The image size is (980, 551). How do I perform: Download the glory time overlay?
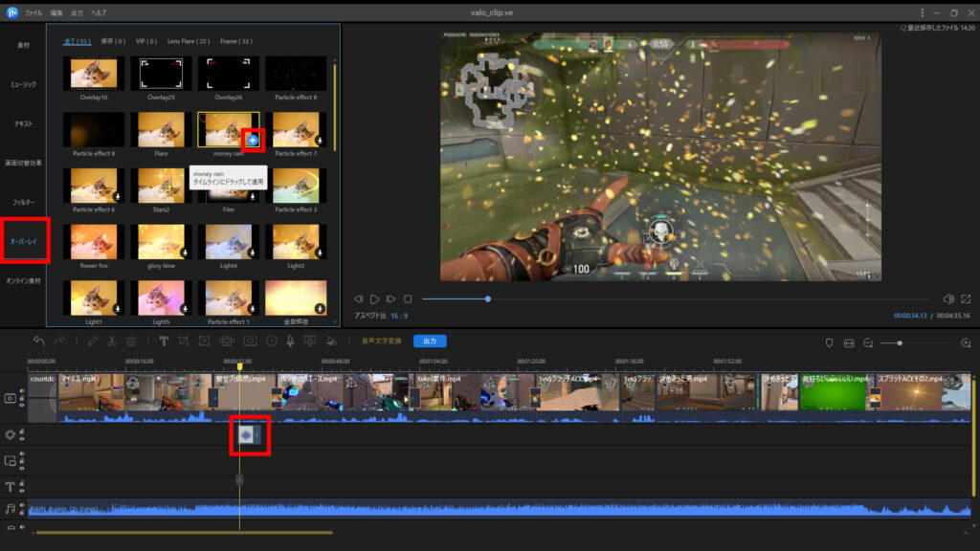[185, 253]
